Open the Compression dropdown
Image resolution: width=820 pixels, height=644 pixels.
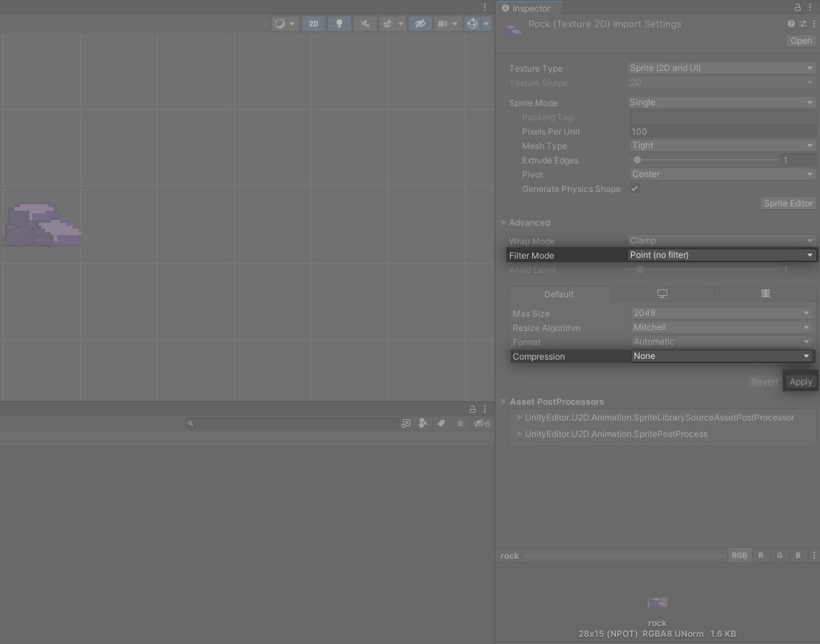coord(721,356)
